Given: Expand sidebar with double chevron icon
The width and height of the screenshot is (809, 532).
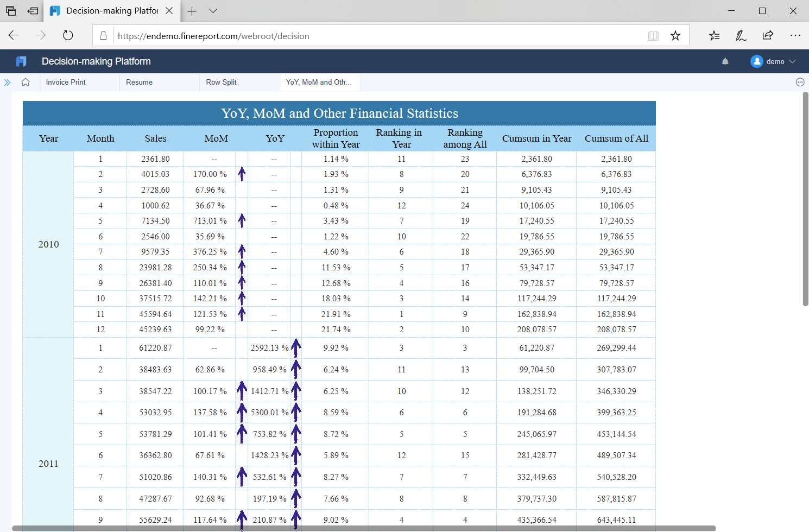Looking at the screenshot, I should 7,83.
